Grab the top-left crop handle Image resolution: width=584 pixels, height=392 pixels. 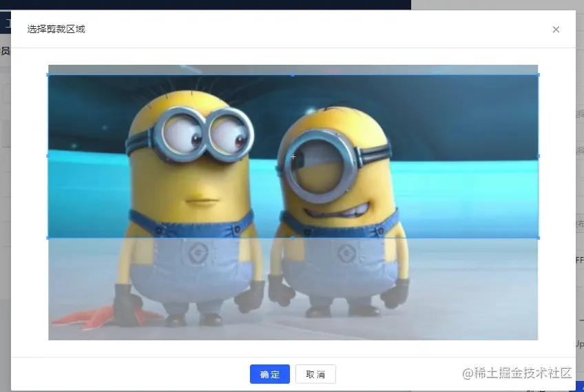48,75
